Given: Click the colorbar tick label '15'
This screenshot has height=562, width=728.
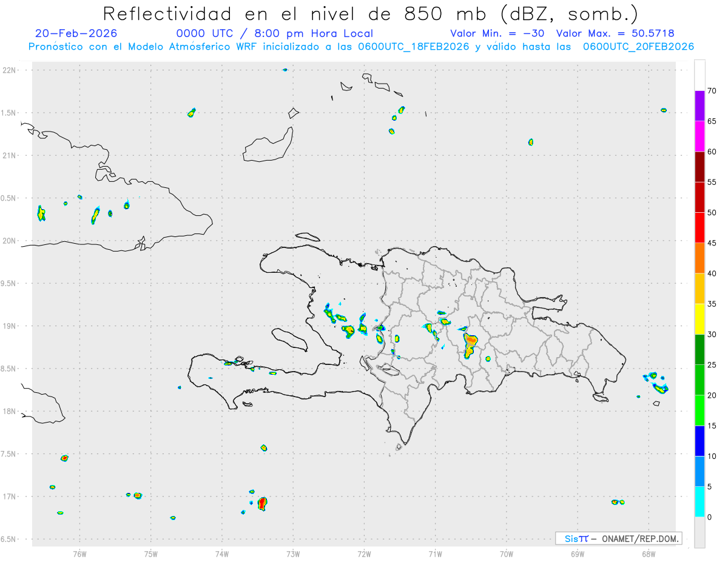Looking at the screenshot, I should tap(712, 426).
